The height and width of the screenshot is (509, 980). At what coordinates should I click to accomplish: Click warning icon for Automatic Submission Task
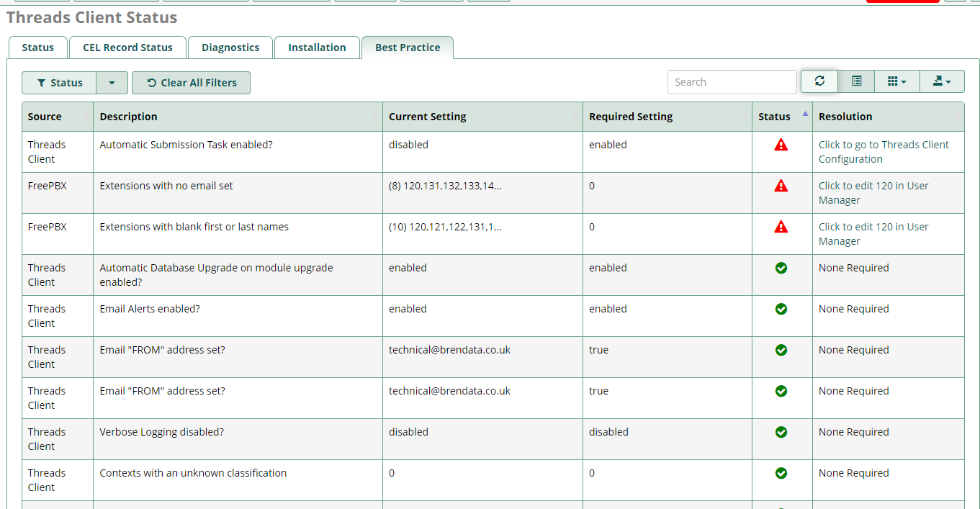[781, 145]
